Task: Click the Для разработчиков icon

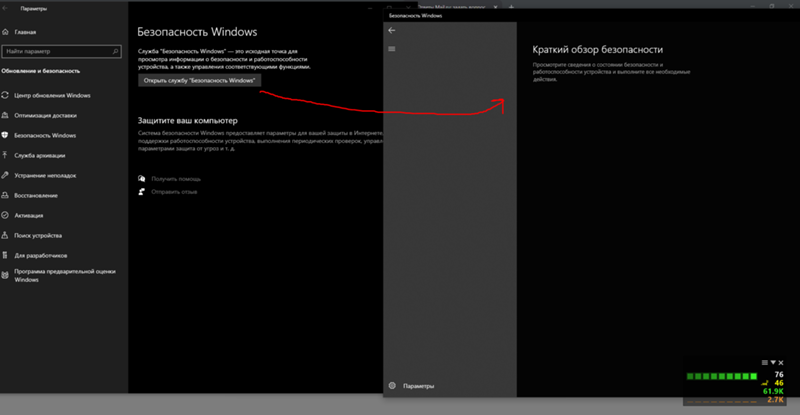Action: click(x=5, y=255)
